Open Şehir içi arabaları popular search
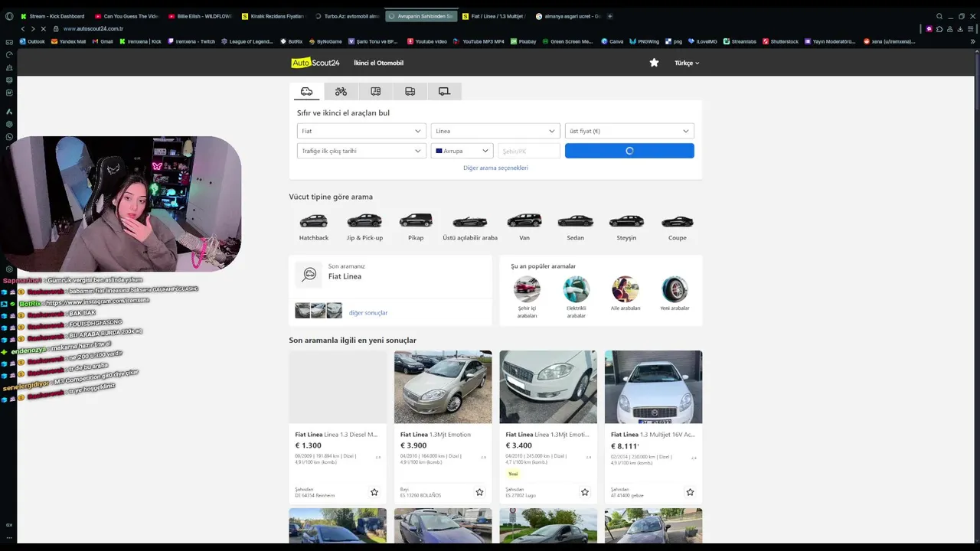Image resolution: width=980 pixels, height=551 pixels. (x=527, y=297)
